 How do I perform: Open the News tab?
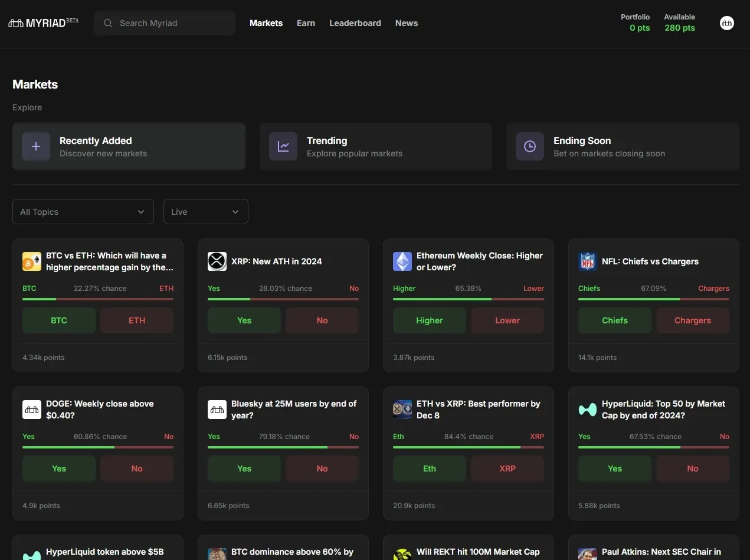click(x=406, y=23)
